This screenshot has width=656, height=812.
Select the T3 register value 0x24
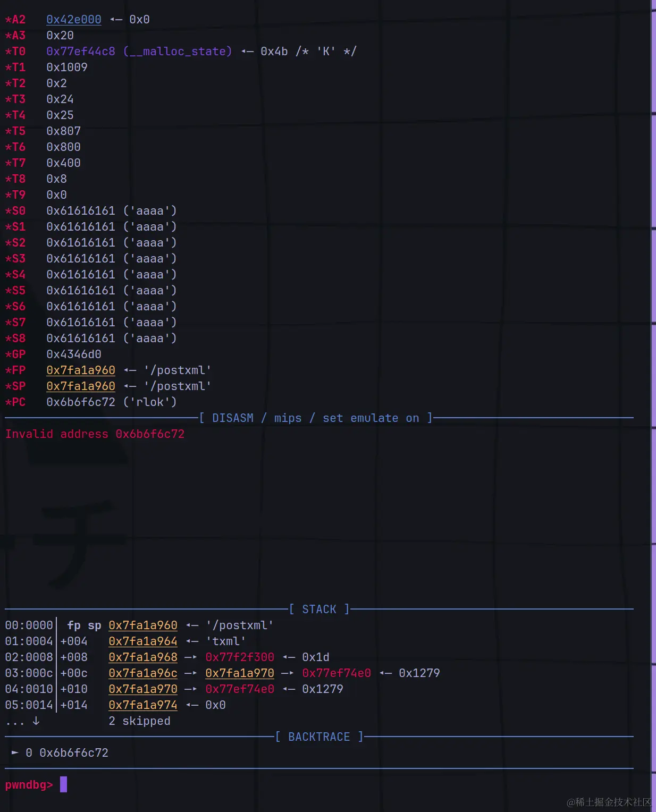point(60,99)
